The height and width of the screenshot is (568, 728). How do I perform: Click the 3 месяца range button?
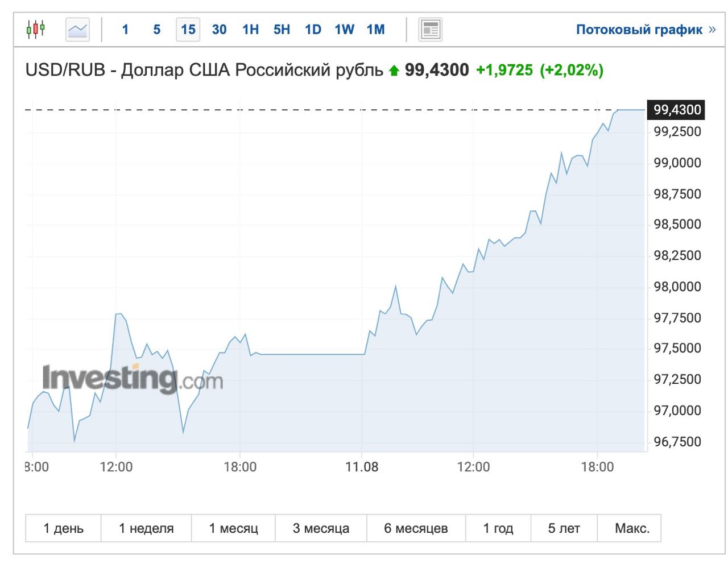click(321, 528)
